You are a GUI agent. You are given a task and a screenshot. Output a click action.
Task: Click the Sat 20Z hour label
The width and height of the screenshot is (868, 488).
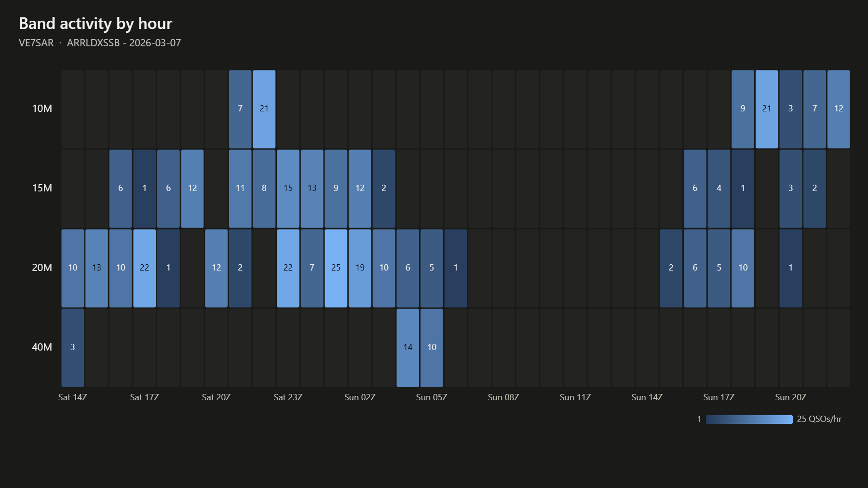(x=216, y=397)
